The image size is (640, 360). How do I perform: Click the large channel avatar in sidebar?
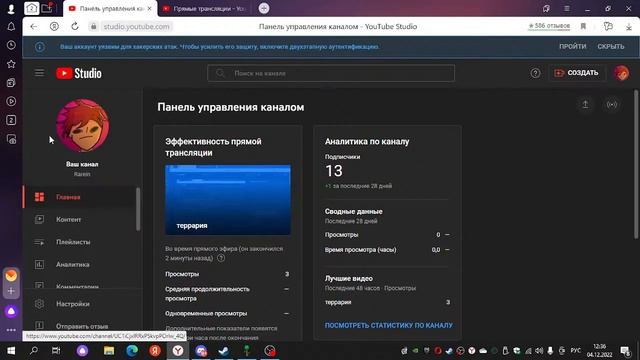coord(82,126)
